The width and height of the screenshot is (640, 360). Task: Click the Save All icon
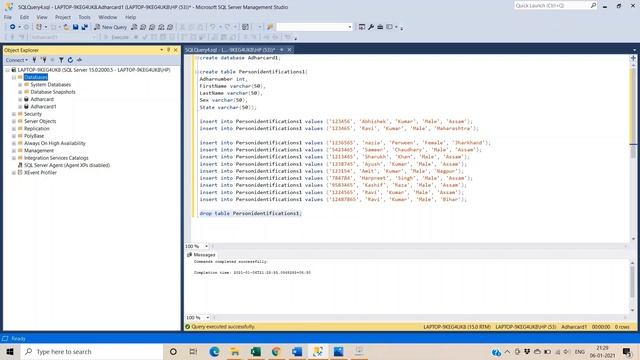[84, 27]
